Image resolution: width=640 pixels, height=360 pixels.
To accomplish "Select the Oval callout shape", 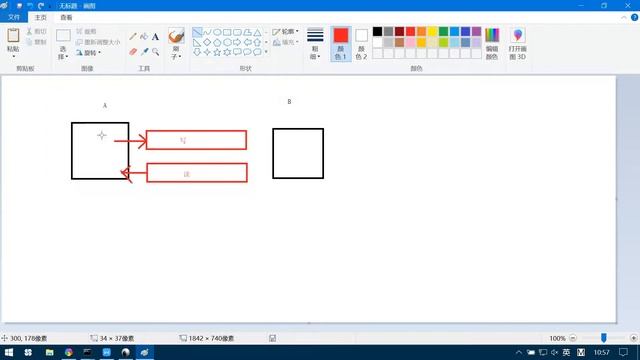I will (247, 52).
